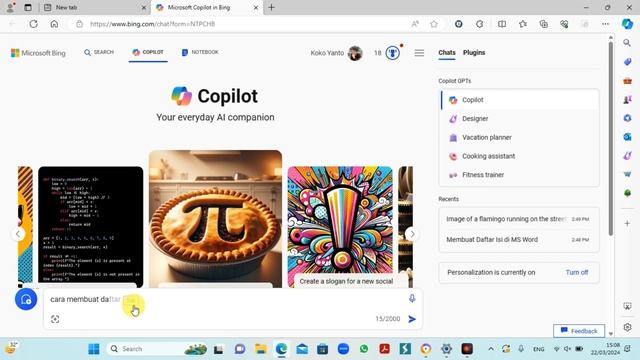
Task: Select Designer GPT
Action: point(519,119)
